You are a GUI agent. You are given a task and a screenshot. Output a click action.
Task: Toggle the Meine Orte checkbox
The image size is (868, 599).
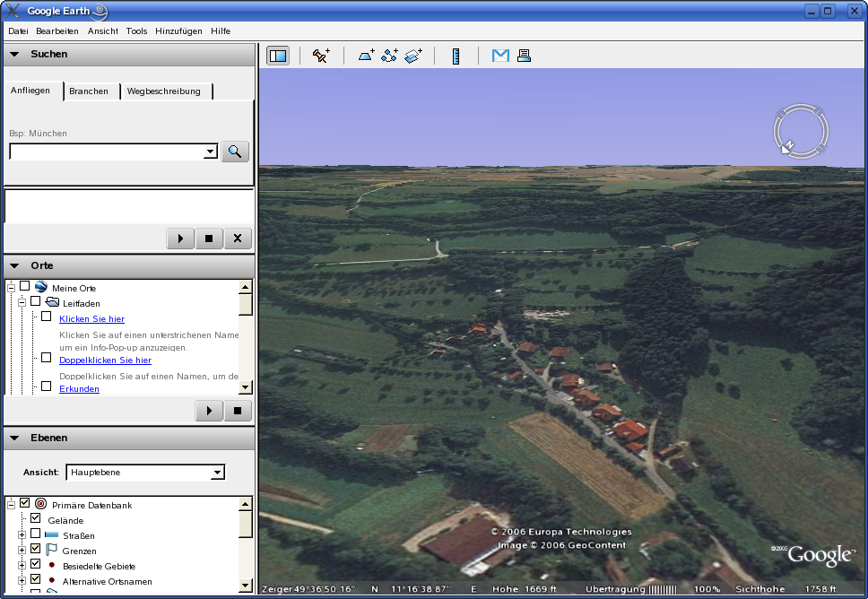coord(25,286)
